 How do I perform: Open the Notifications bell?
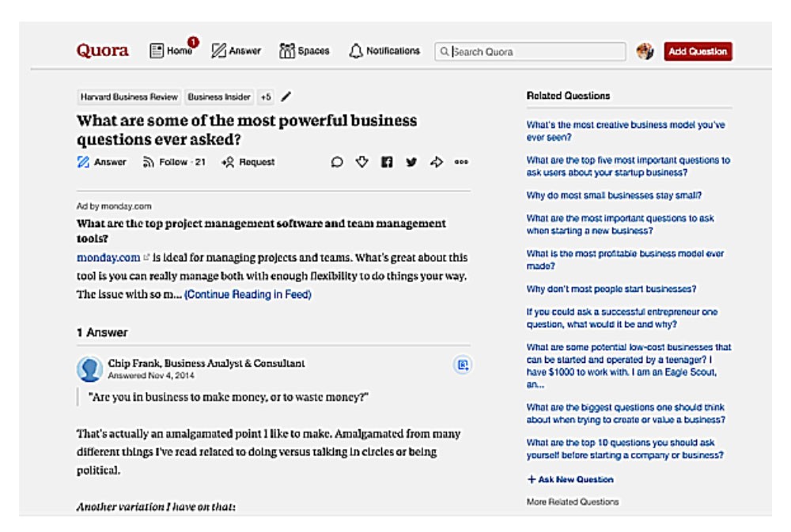384,51
